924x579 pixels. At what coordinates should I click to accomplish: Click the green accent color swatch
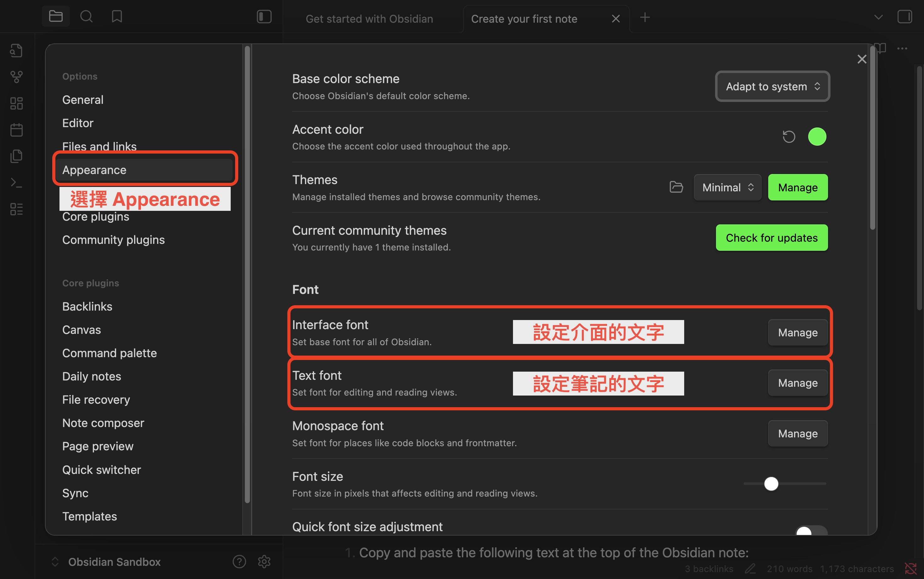click(x=817, y=137)
